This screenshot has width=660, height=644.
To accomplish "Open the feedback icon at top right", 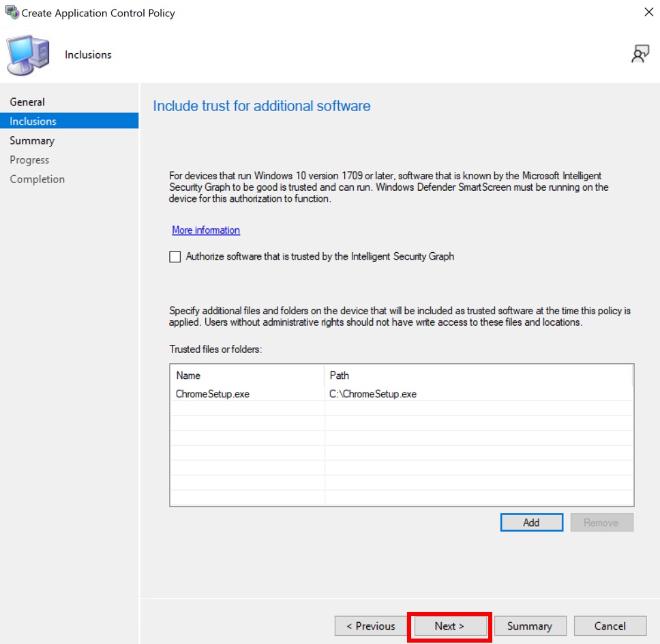I will click(640, 55).
